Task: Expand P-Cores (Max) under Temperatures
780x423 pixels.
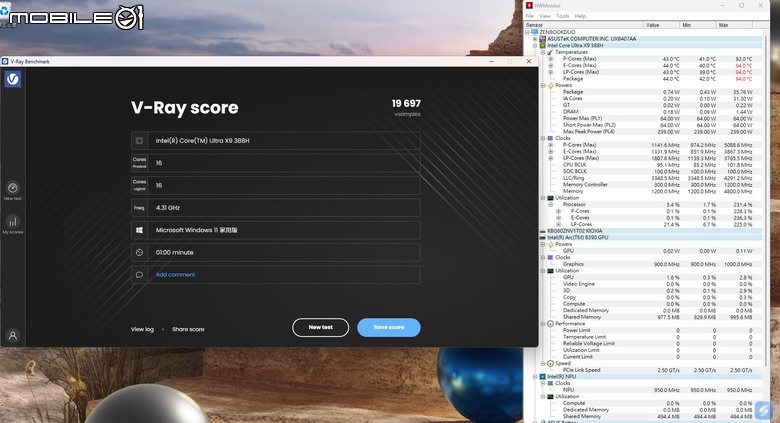Action: pos(551,59)
